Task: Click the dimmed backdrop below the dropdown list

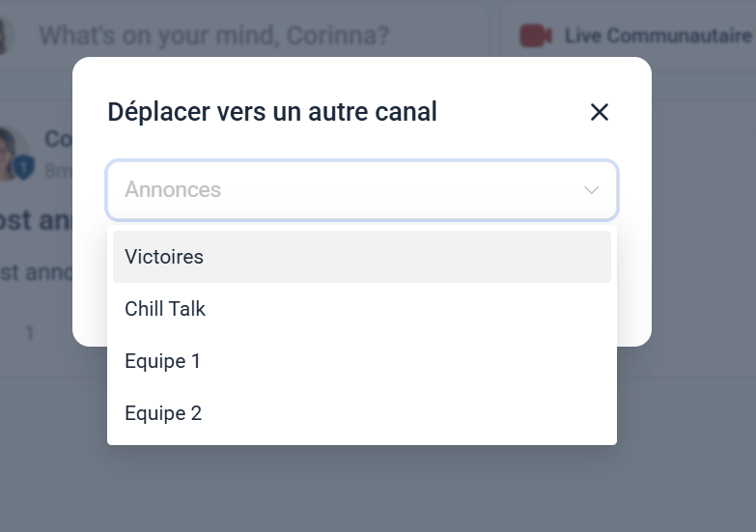Action: click(x=362, y=490)
